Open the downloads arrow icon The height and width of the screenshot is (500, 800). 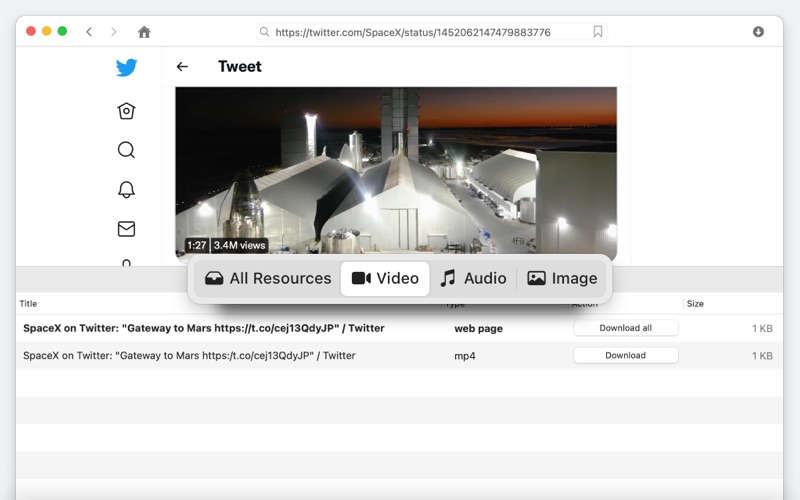tap(758, 32)
